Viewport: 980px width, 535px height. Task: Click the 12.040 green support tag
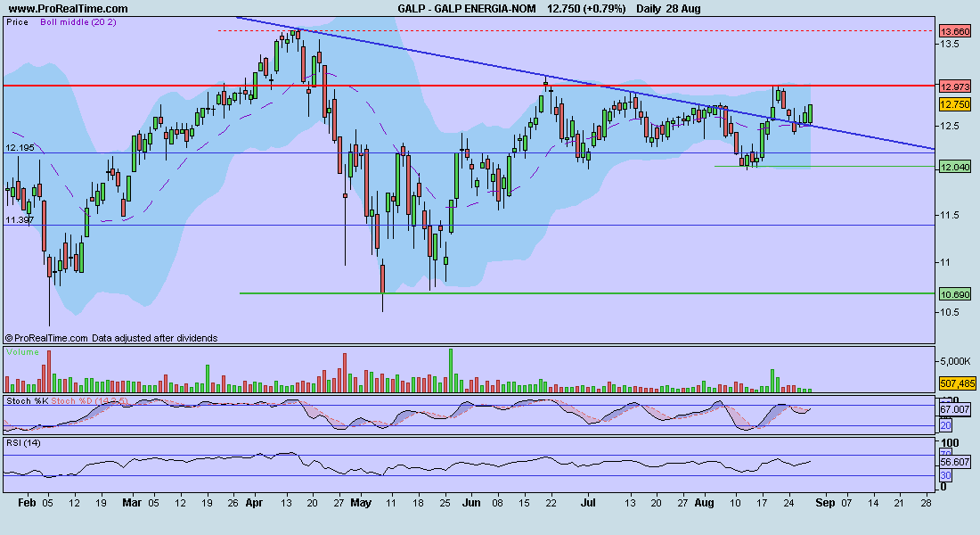point(955,167)
